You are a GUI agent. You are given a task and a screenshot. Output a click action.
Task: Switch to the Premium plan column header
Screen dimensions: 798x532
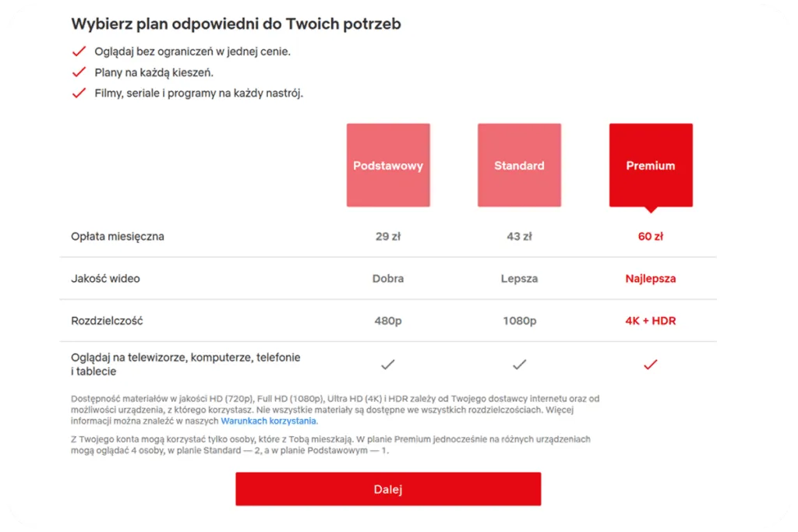click(651, 165)
